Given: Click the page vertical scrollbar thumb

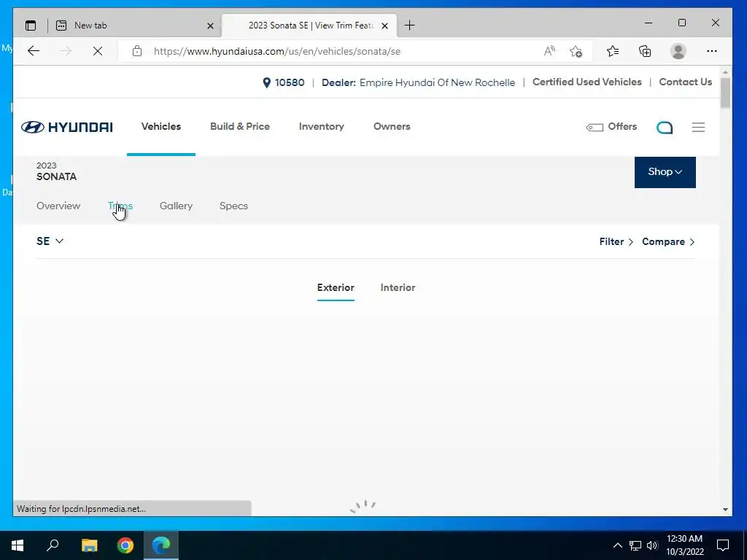Looking at the screenshot, I should coord(725,93).
